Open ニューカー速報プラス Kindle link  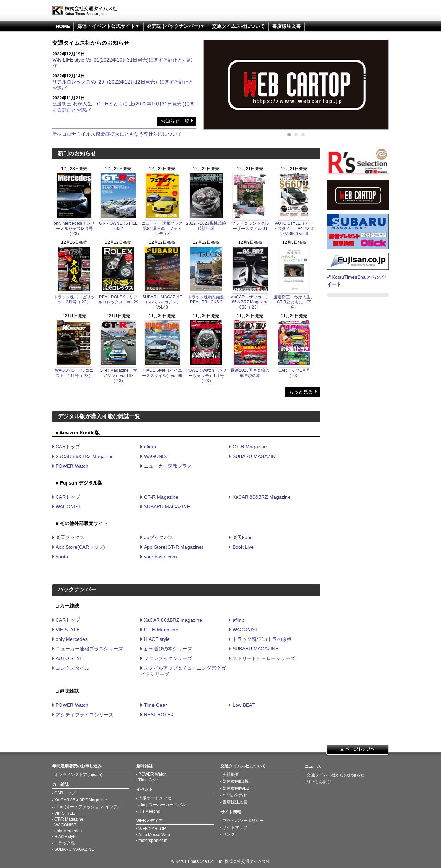[x=168, y=466]
